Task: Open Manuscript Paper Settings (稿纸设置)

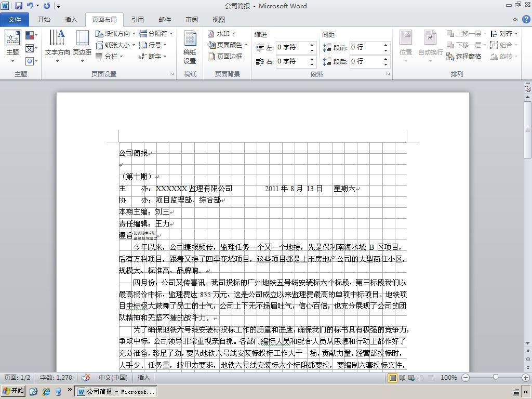Action: [x=190, y=47]
